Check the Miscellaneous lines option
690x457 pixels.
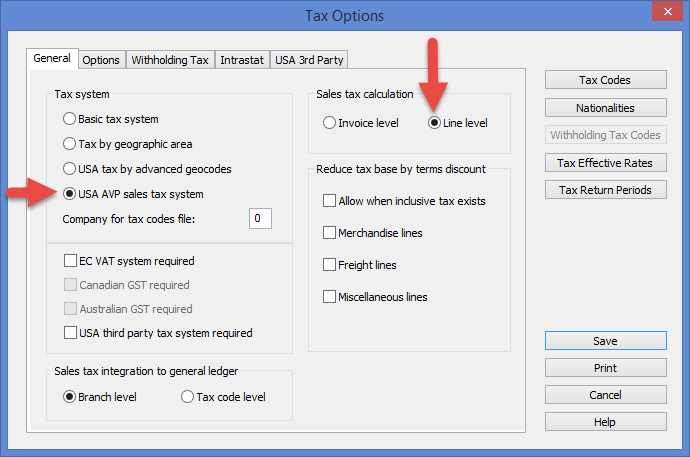click(x=330, y=297)
